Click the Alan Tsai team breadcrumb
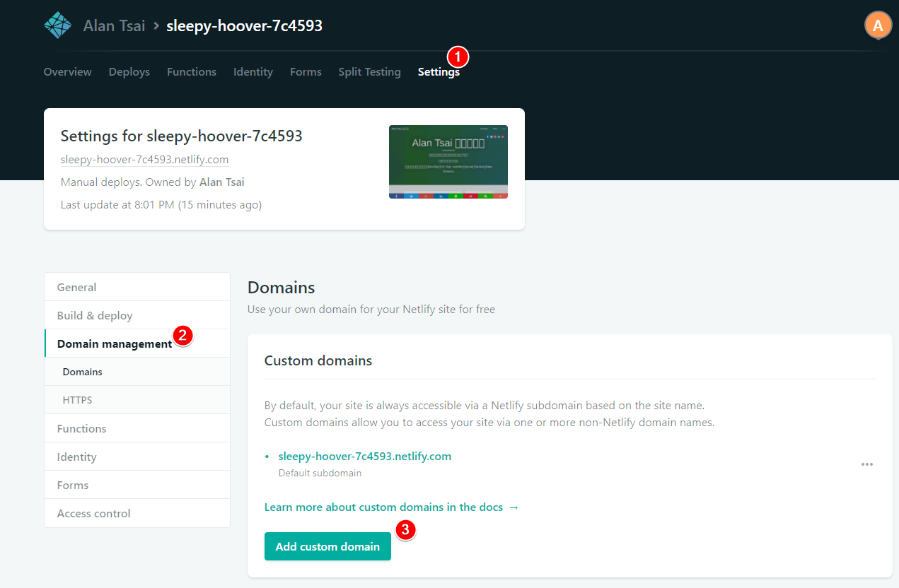899x588 pixels. [x=114, y=26]
